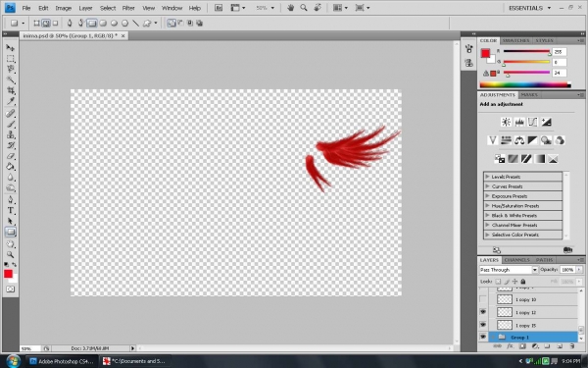Delete layer using the trash icon
588x368 pixels.
click(x=572, y=346)
